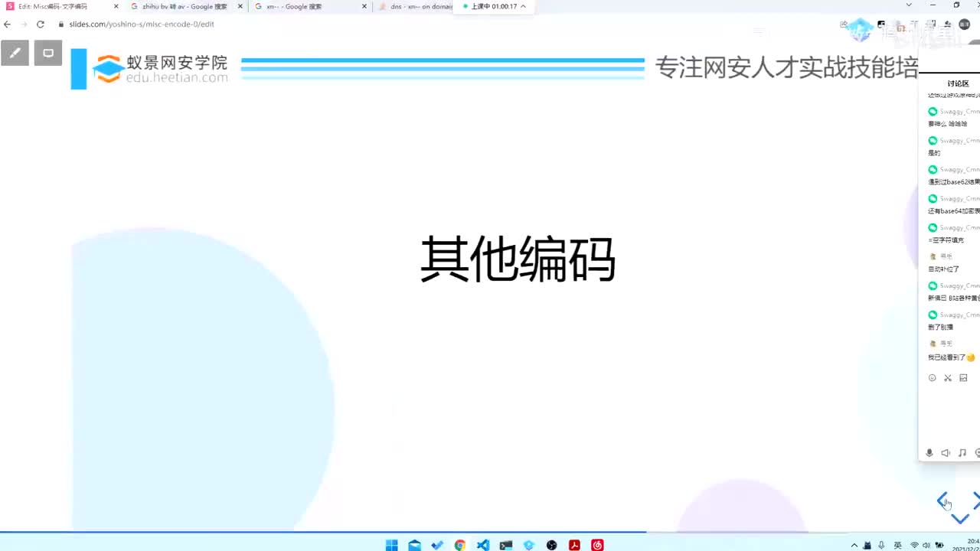Screen dimensions: 980x551
Task: Click the Wi-Fi network tray icon
Action: click(914, 545)
